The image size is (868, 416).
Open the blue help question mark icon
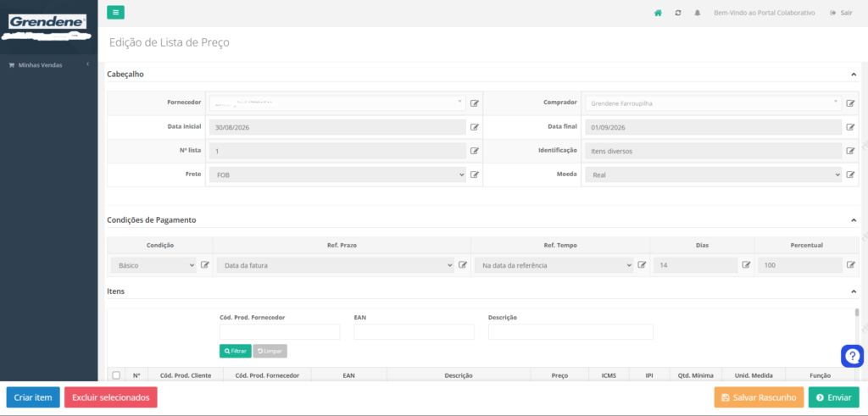[x=852, y=356]
